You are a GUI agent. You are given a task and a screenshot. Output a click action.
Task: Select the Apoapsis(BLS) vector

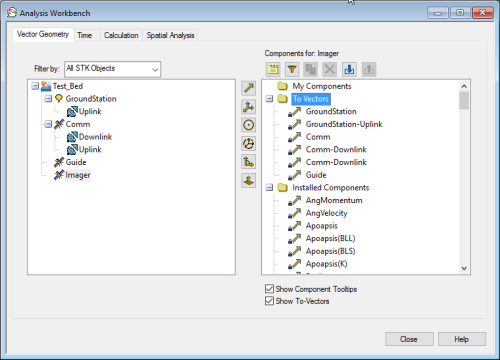pos(331,251)
